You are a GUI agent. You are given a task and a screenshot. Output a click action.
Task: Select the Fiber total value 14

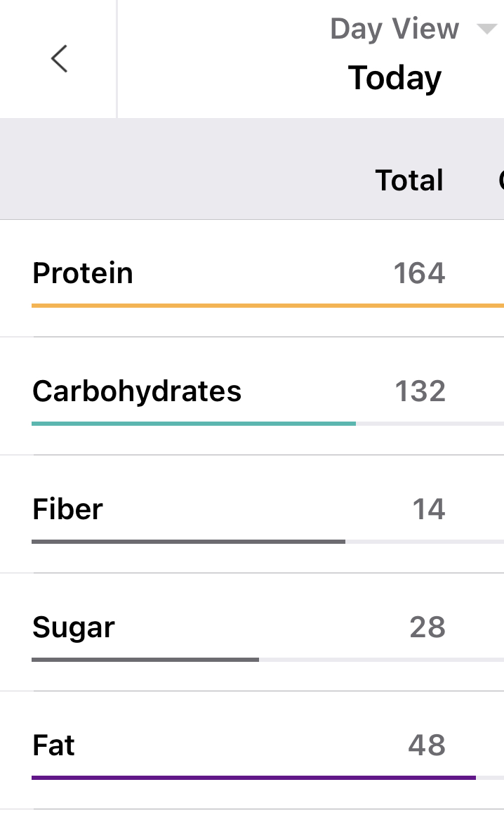pyautogui.click(x=428, y=509)
